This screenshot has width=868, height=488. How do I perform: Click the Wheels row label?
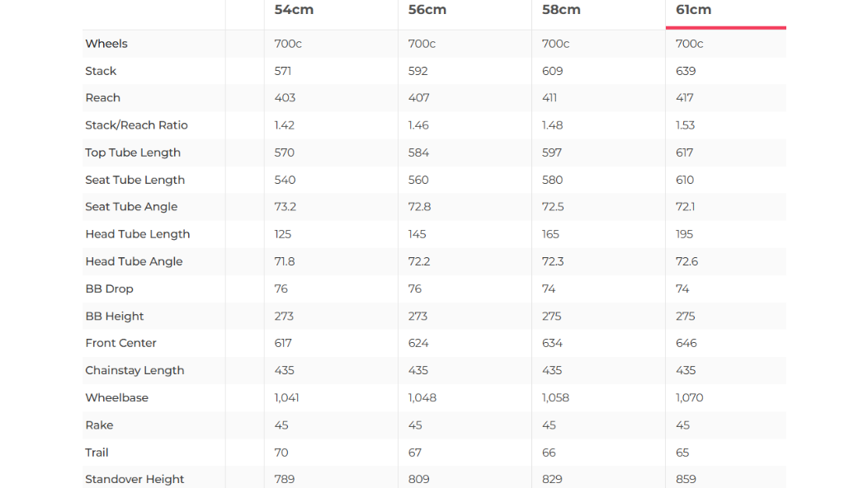point(106,44)
